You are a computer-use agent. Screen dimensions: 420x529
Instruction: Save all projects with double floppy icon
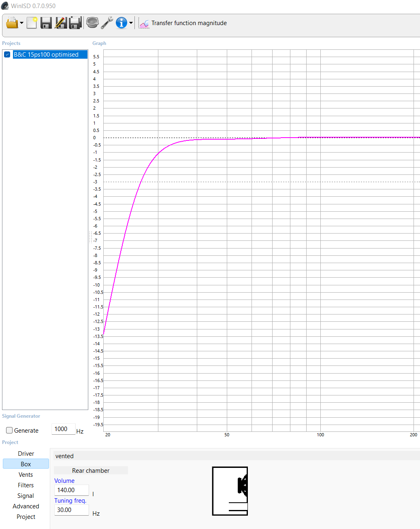75,23
